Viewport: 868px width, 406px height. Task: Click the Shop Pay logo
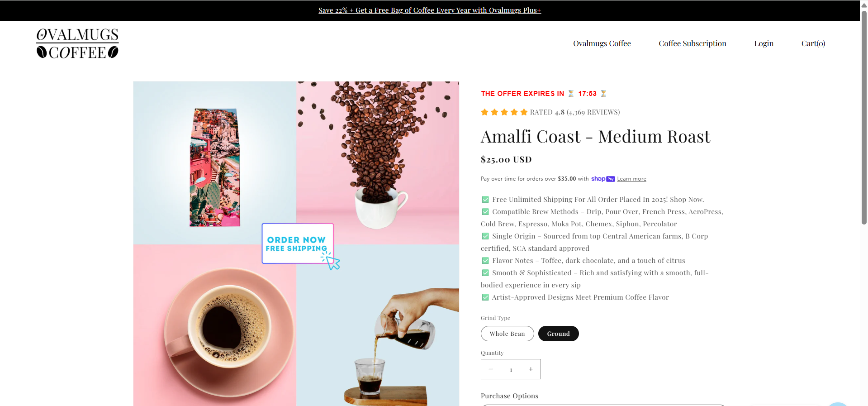tap(603, 179)
